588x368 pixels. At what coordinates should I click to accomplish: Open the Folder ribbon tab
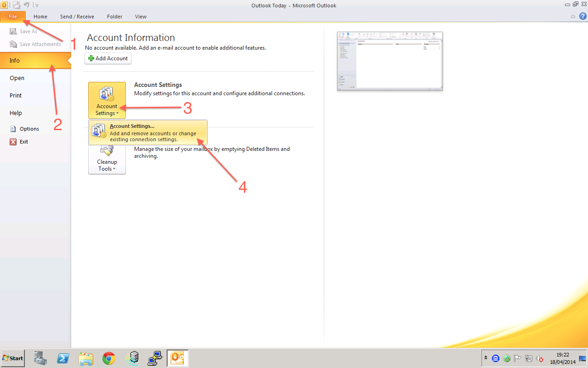point(115,17)
